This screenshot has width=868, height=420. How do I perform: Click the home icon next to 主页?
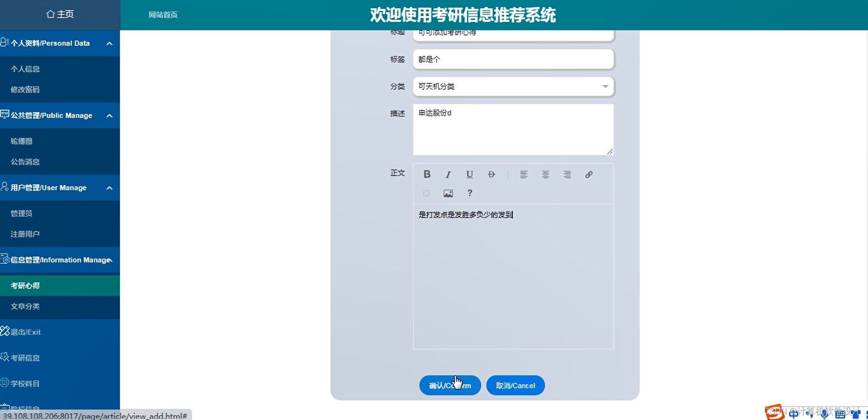[x=50, y=14]
